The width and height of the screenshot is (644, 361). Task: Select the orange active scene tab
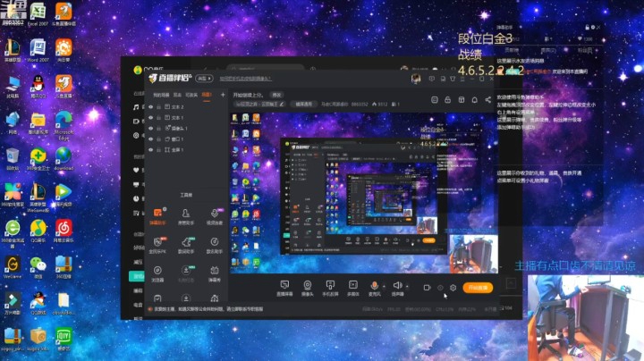click(207, 95)
